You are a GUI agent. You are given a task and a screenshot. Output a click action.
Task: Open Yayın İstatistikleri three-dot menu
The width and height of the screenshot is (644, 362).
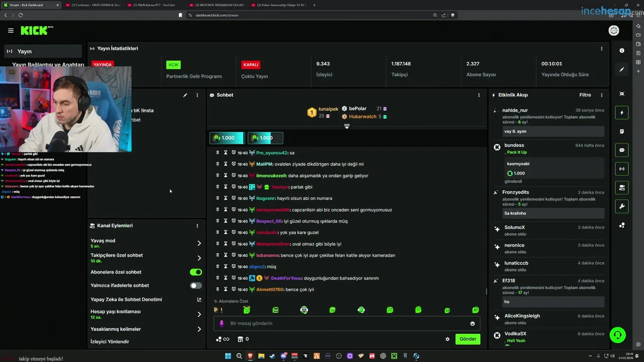tap(601, 49)
